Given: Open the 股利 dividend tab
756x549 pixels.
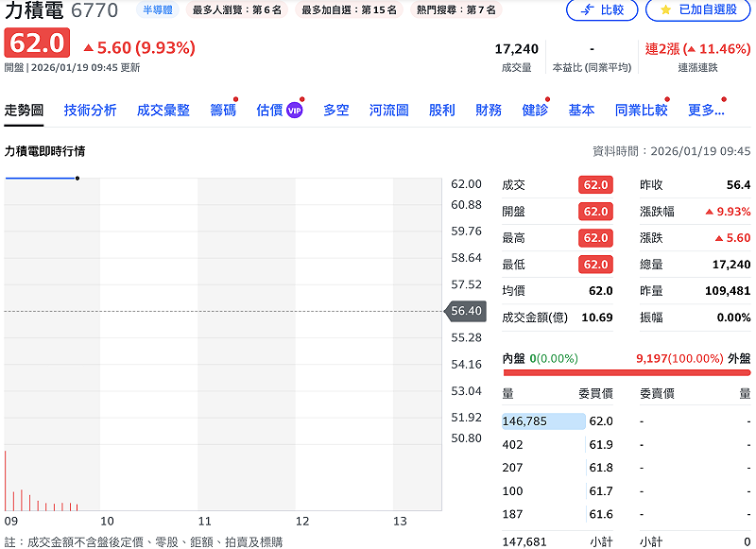Looking at the screenshot, I should (x=441, y=111).
